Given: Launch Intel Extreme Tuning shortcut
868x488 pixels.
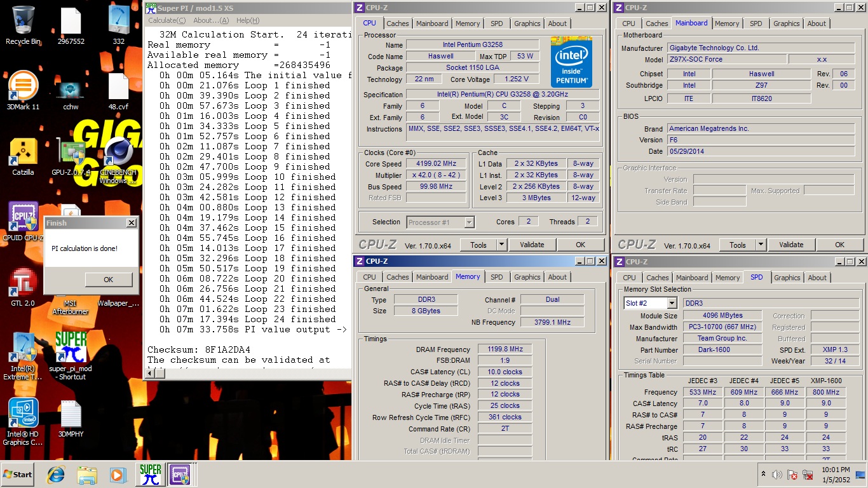Looking at the screenshot, I should pos(23,356).
